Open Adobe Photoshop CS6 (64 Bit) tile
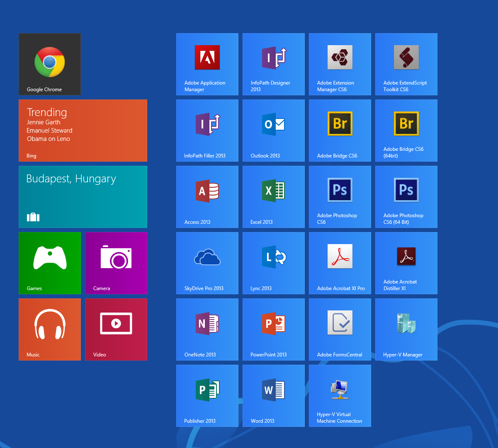The width and height of the screenshot is (498, 448). 406,196
